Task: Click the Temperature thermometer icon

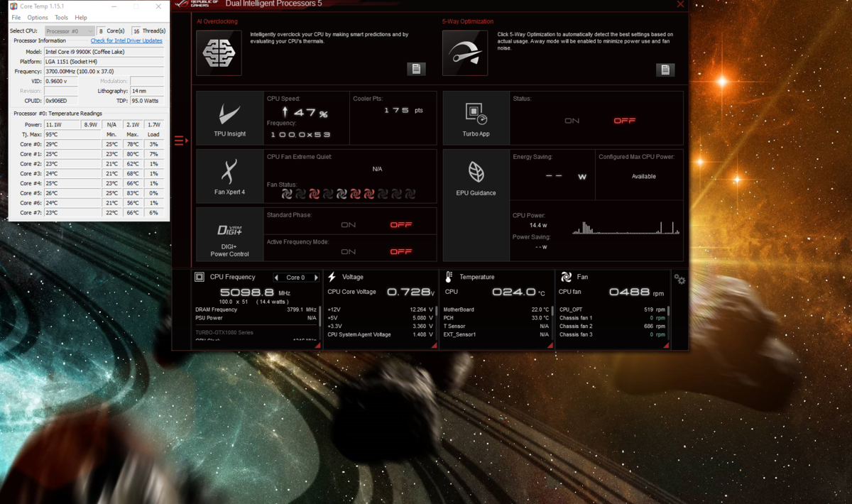Action: (449, 277)
